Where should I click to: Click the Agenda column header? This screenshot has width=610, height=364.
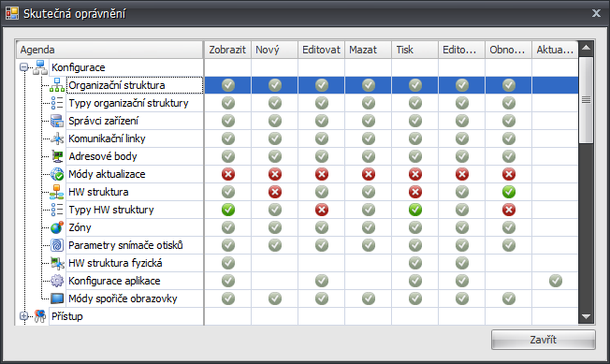click(x=109, y=50)
